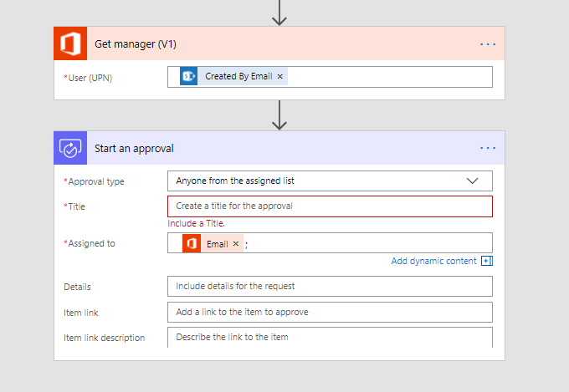Click the Title input field
The height and width of the screenshot is (392, 569).
(330, 206)
